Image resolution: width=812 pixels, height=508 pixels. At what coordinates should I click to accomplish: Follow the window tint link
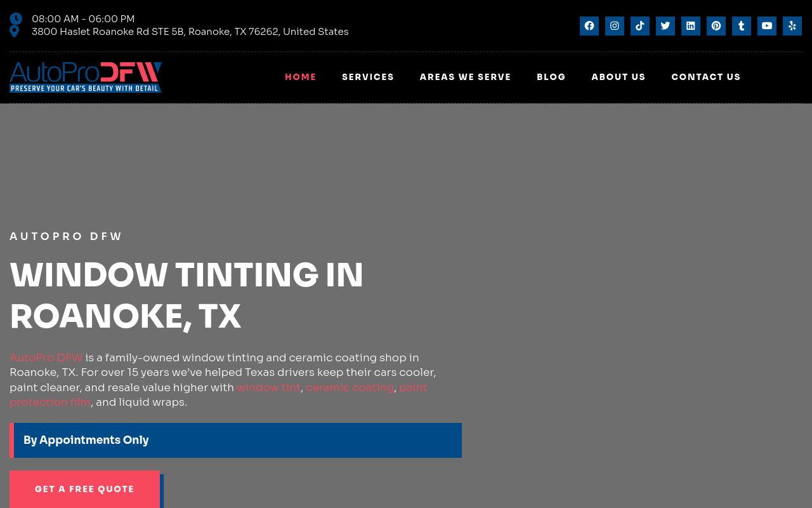click(268, 387)
